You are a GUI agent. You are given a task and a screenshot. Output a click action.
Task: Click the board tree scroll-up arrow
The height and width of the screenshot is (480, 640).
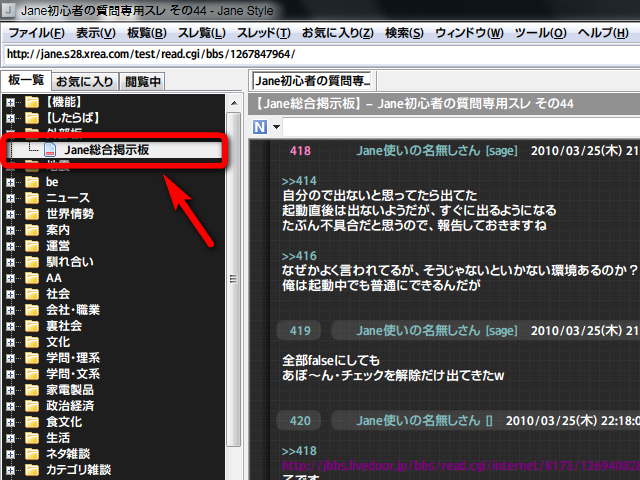[234, 103]
